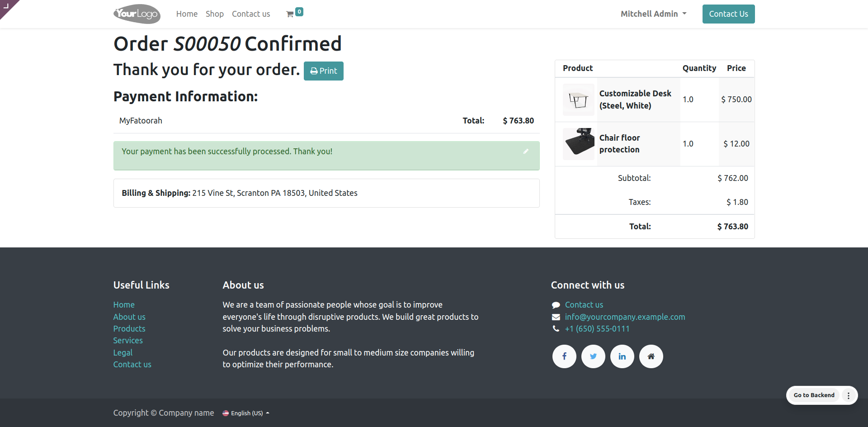Click the LinkedIn social icon
This screenshot has height=427, width=868.
coord(622,356)
